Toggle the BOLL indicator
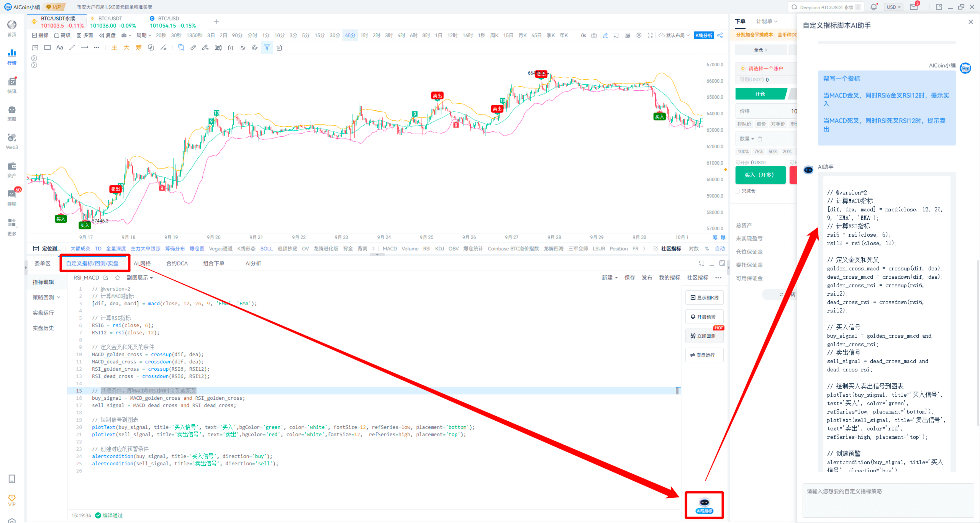Image resolution: width=980 pixels, height=523 pixels. [x=266, y=249]
